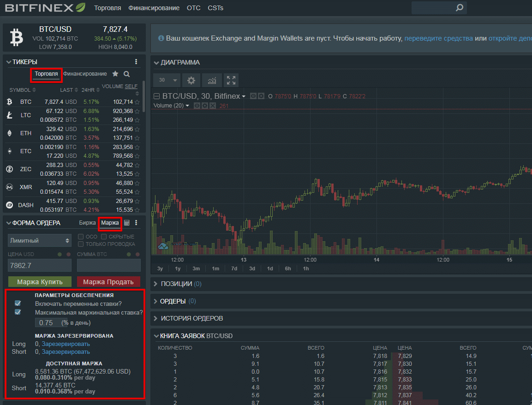
Task: Select the Маржа order form tab
Action: click(110, 223)
